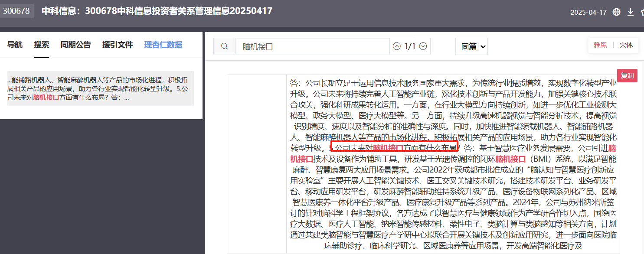Open the 同期公告 tab
644x254 pixels.
click(x=75, y=44)
